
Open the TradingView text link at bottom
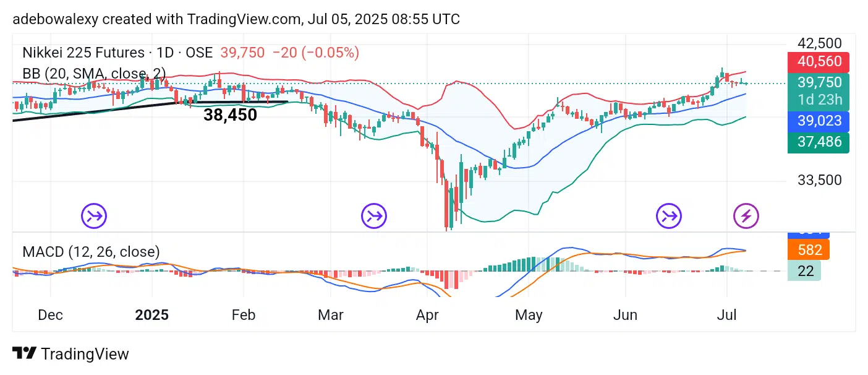pyautogui.click(x=85, y=354)
